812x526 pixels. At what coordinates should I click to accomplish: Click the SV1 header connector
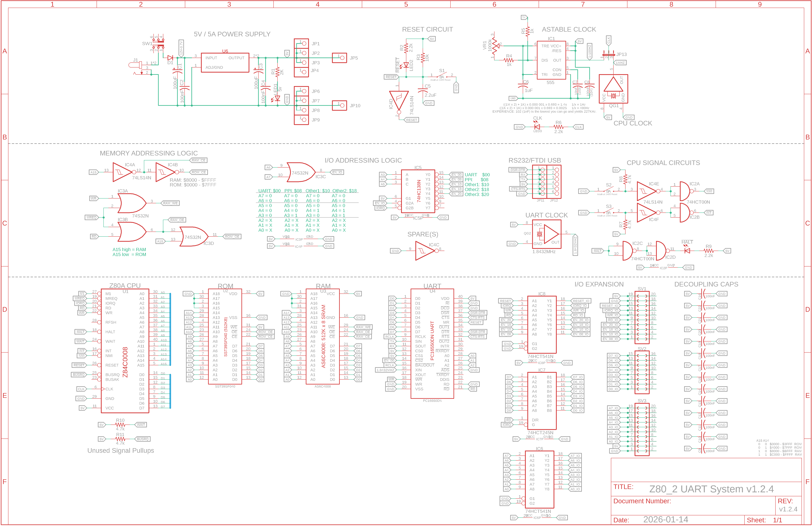(642, 317)
